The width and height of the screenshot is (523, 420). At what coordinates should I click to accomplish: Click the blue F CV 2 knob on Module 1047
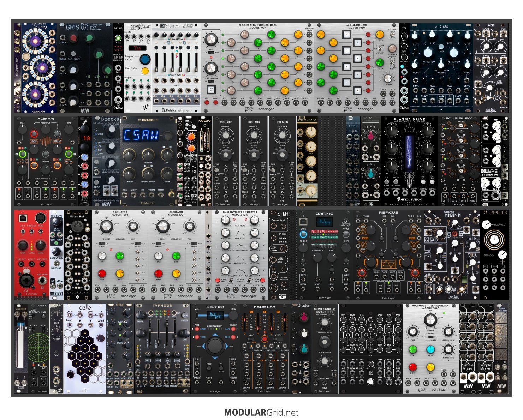(430, 349)
